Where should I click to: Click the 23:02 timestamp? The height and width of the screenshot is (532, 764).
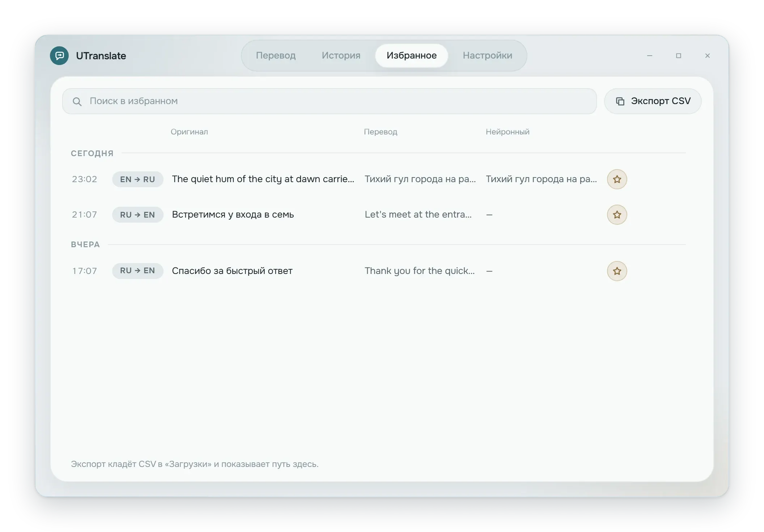84,179
